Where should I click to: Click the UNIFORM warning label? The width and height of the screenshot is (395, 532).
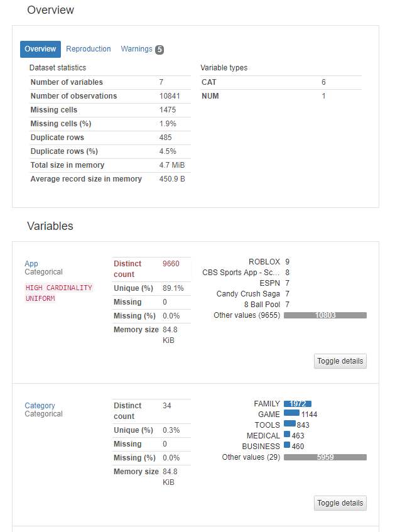click(40, 298)
